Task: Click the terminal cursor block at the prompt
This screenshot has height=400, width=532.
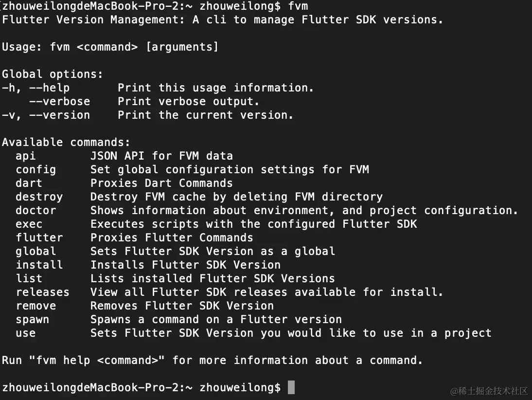Action: pos(291,387)
